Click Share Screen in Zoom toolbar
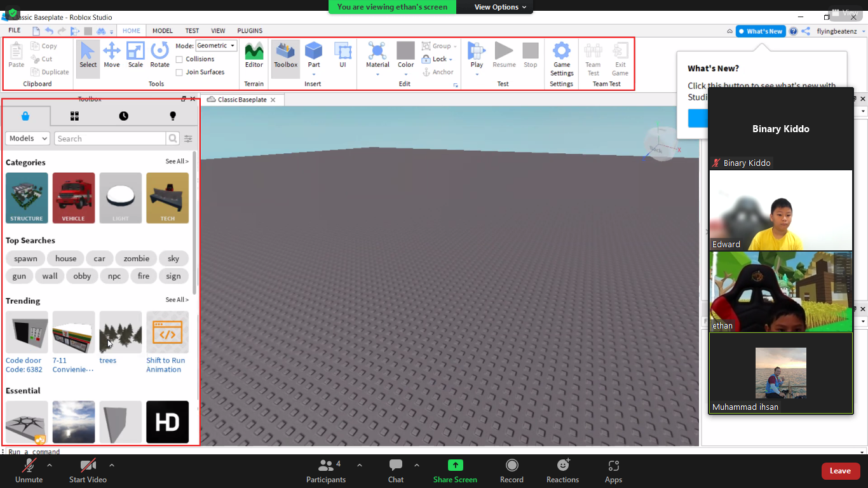The width and height of the screenshot is (868, 488). click(455, 471)
